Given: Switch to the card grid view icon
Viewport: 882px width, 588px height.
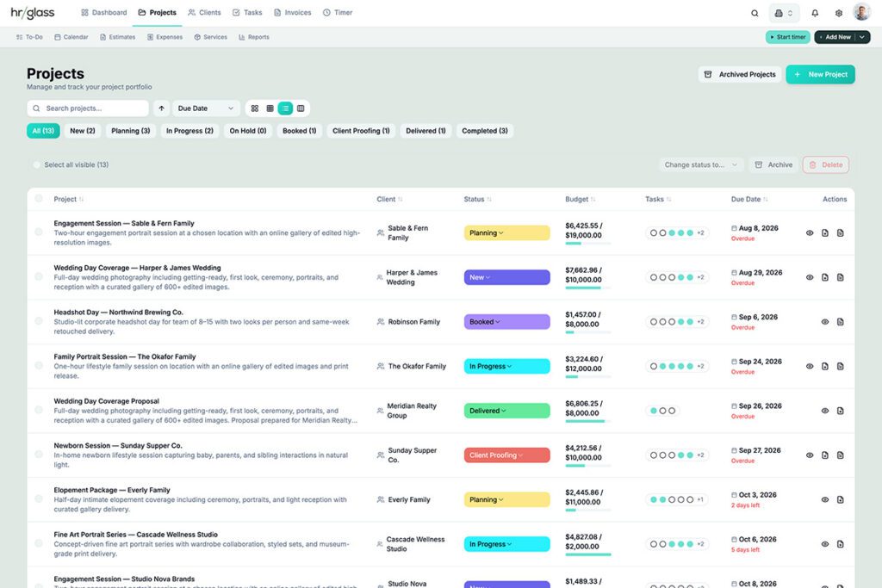Looking at the screenshot, I should point(255,108).
